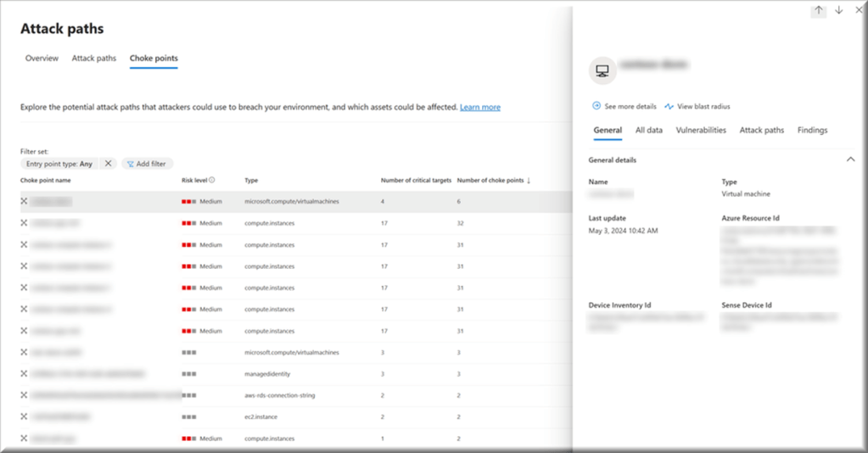Close the details side panel

[x=859, y=10]
